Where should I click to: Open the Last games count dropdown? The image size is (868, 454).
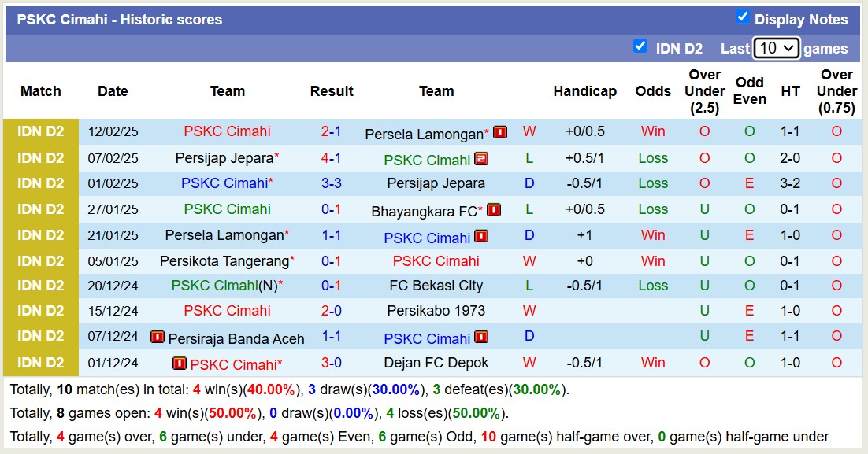(x=776, y=48)
